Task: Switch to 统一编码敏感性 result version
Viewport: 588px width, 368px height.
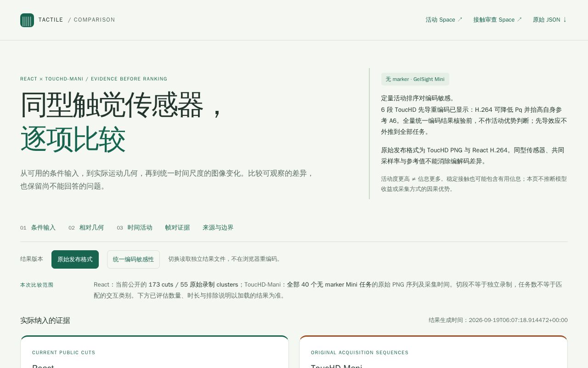Action: (133, 259)
